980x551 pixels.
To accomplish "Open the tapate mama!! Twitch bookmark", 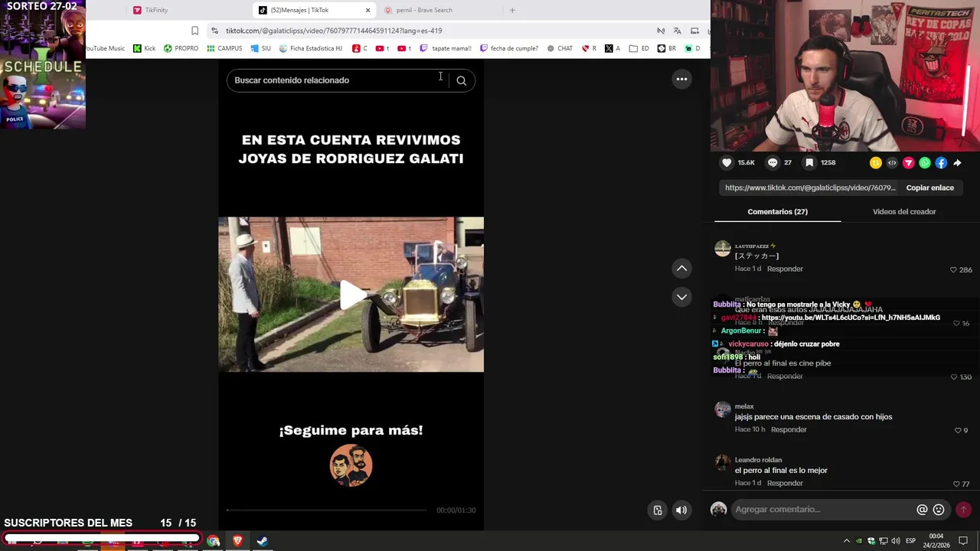I will (x=446, y=48).
